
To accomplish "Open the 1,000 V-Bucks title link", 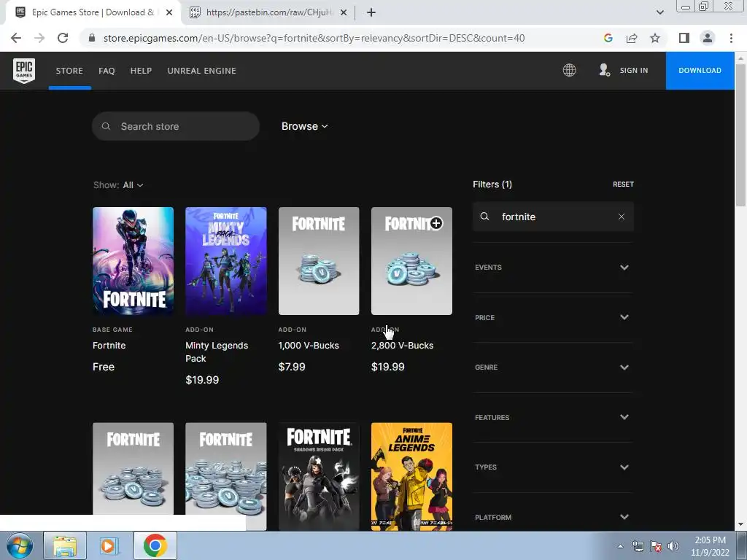I will point(309,346).
